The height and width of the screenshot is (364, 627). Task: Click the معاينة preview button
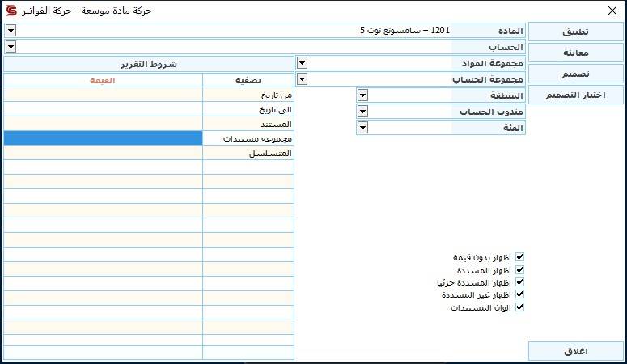576,53
